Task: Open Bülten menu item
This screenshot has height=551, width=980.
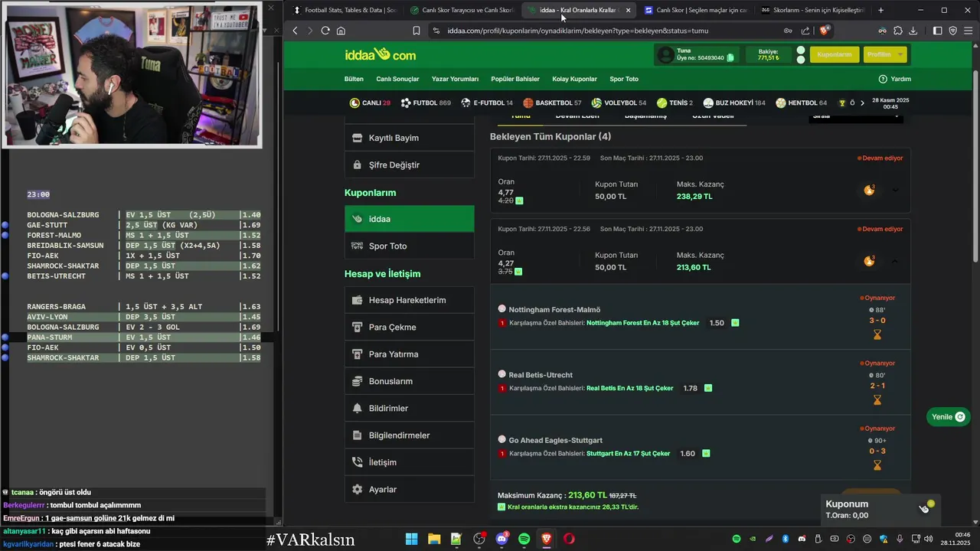Action: click(354, 79)
